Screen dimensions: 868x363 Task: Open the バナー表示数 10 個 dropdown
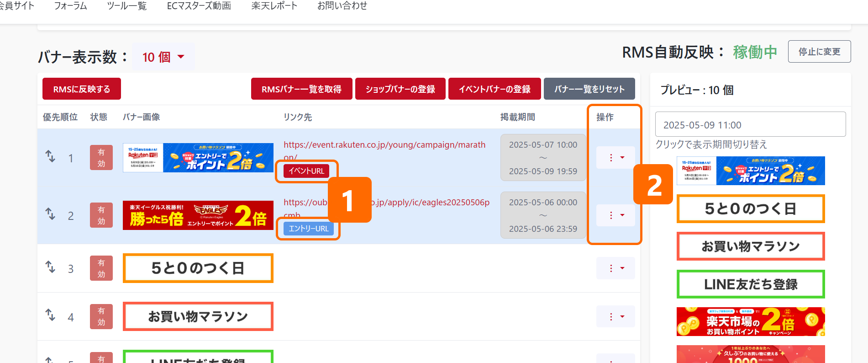163,57
